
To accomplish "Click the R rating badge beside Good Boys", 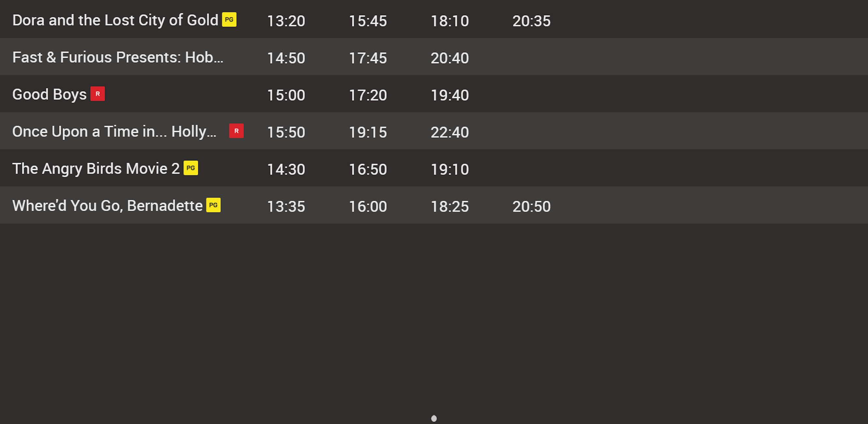I will click(x=97, y=94).
